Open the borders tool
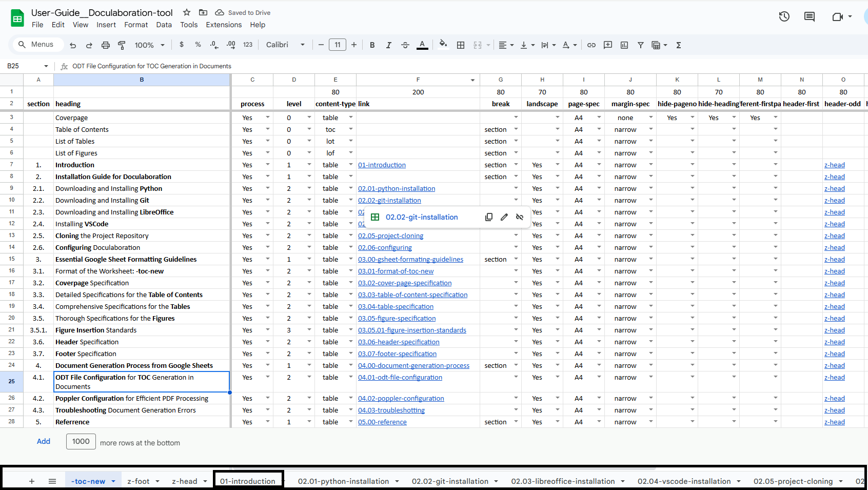 [461, 45]
